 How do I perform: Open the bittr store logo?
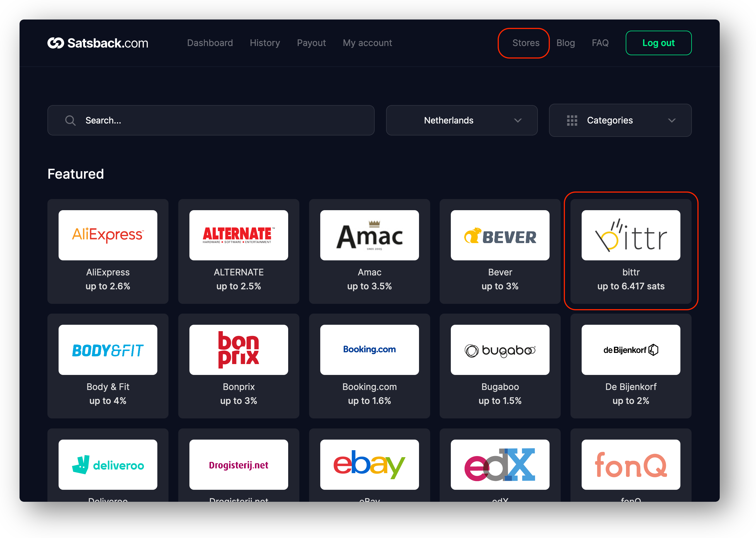pos(631,235)
